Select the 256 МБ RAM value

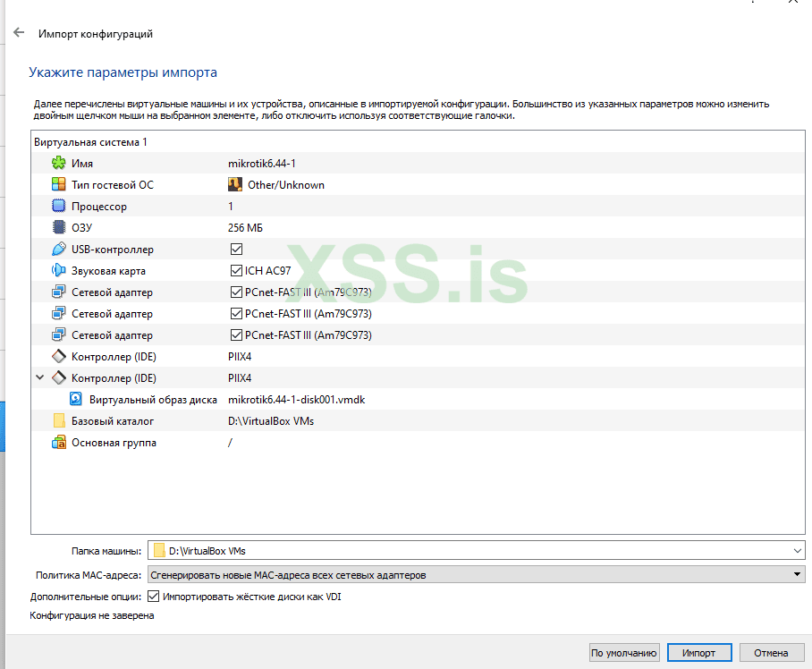pos(245,228)
